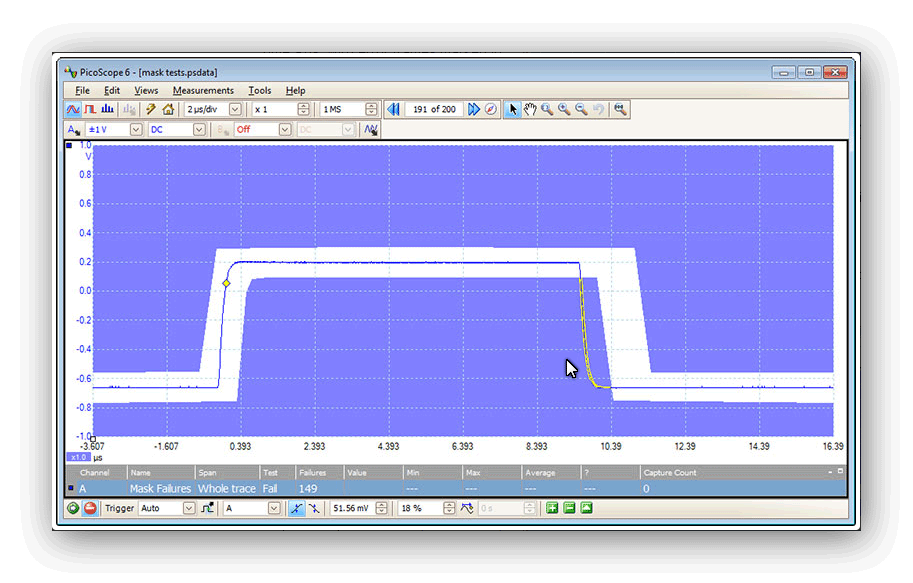Stop capture with the red button
913x583 pixels.
[x=90, y=508]
